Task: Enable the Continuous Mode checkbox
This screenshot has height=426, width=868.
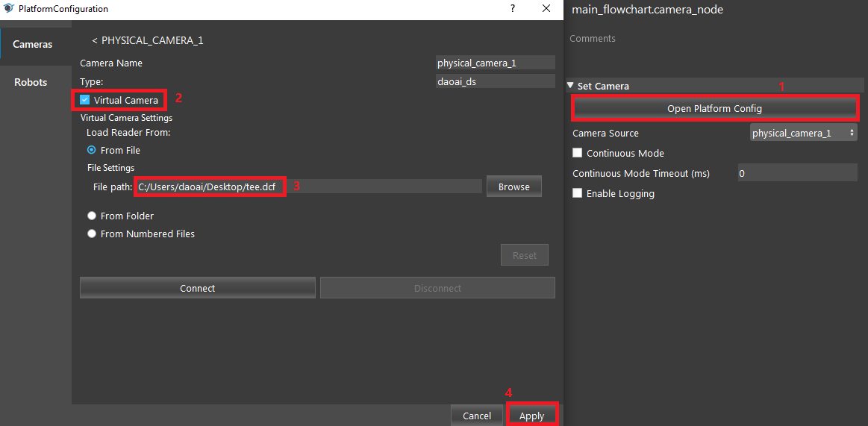Action: point(578,153)
